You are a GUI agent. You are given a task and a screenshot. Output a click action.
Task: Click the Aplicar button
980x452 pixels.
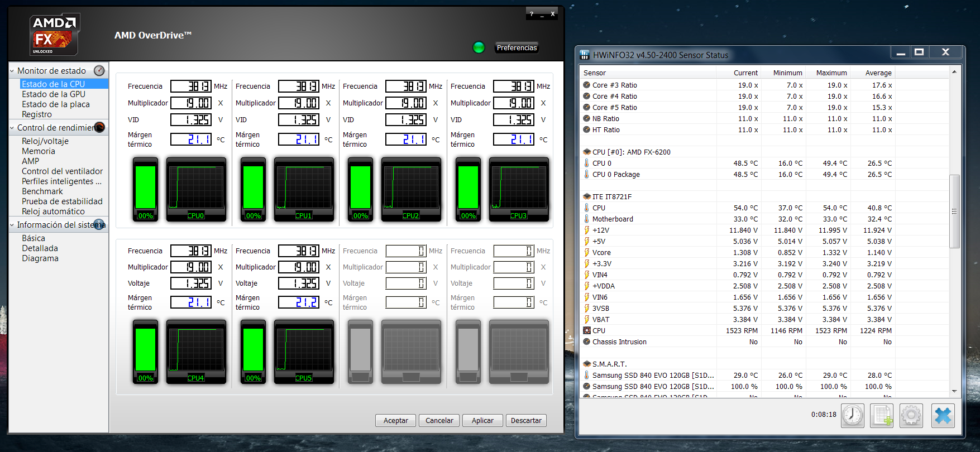click(482, 420)
